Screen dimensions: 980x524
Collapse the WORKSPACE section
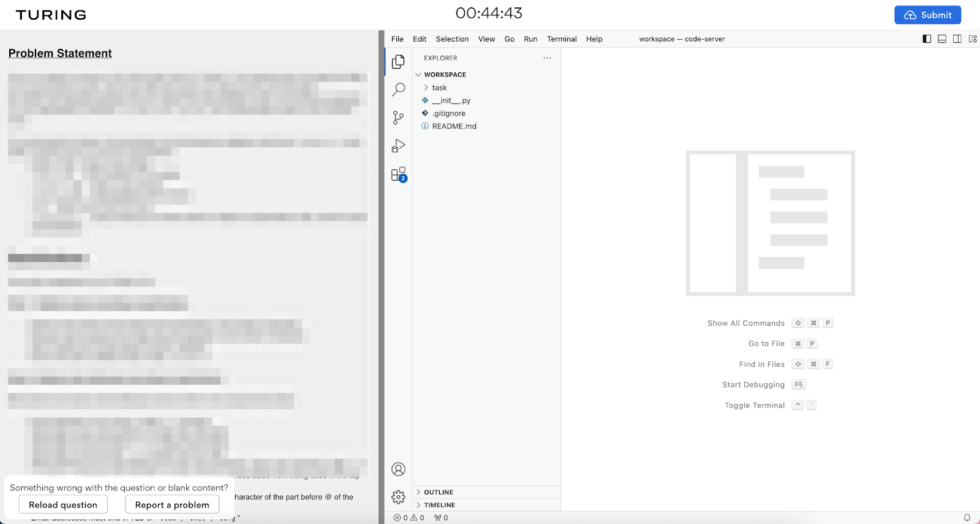418,75
